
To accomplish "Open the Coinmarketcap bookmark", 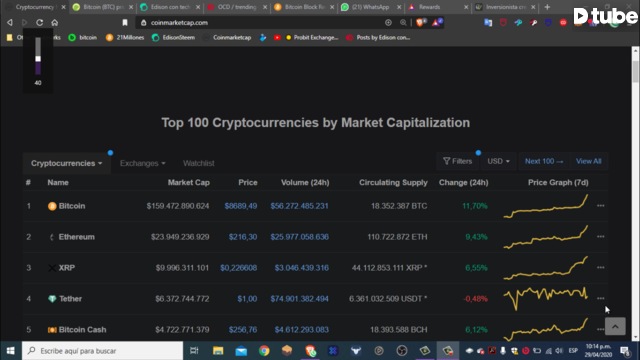I will [227, 38].
